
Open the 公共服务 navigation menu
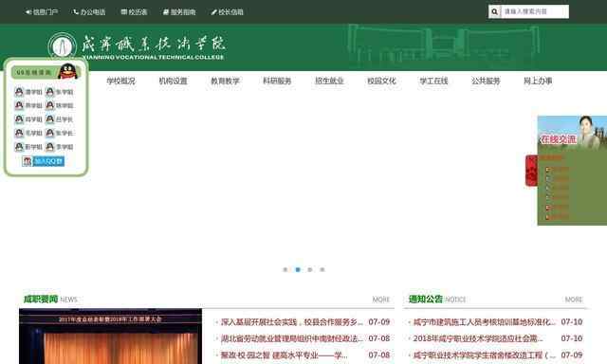[486, 81]
